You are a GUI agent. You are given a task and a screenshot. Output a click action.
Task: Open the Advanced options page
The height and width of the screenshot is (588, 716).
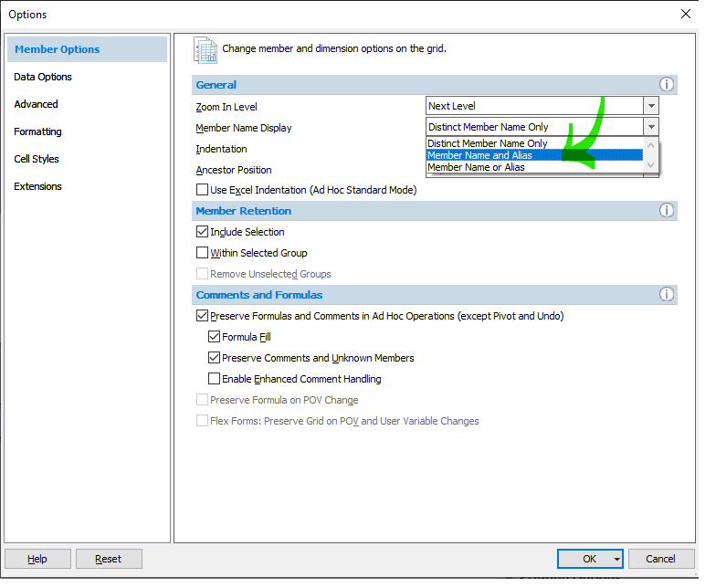(37, 104)
